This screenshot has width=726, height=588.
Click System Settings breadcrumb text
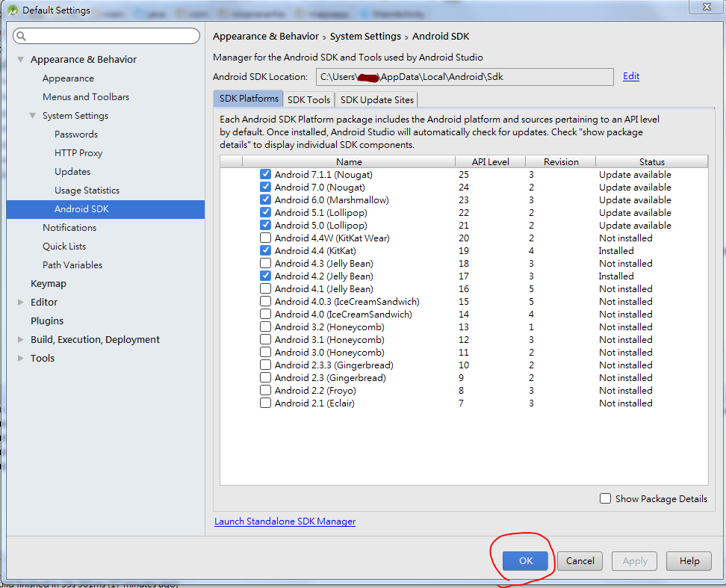(x=365, y=36)
